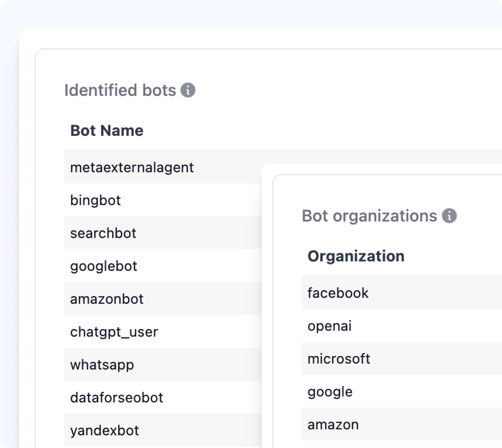Image resolution: width=502 pixels, height=448 pixels.
Task: Click the info icon beside Bot organizations
Action: coord(449,216)
